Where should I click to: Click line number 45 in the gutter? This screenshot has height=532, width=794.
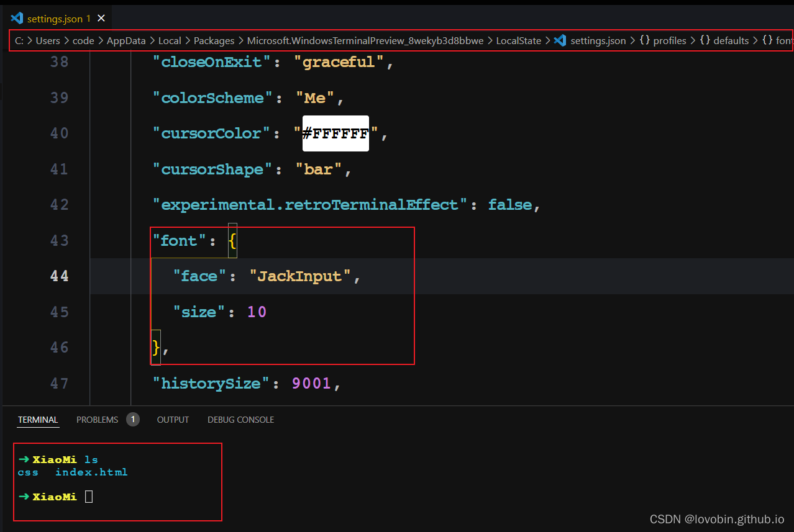pyautogui.click(x=60, y=312)
